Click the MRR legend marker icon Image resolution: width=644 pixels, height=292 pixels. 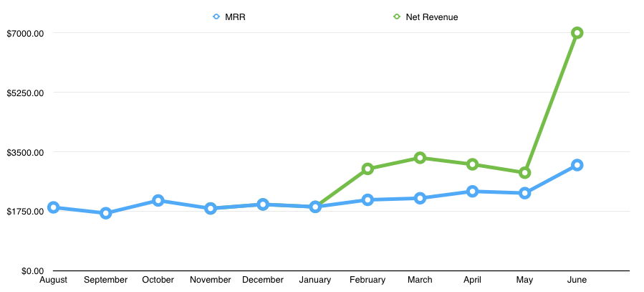216,17
